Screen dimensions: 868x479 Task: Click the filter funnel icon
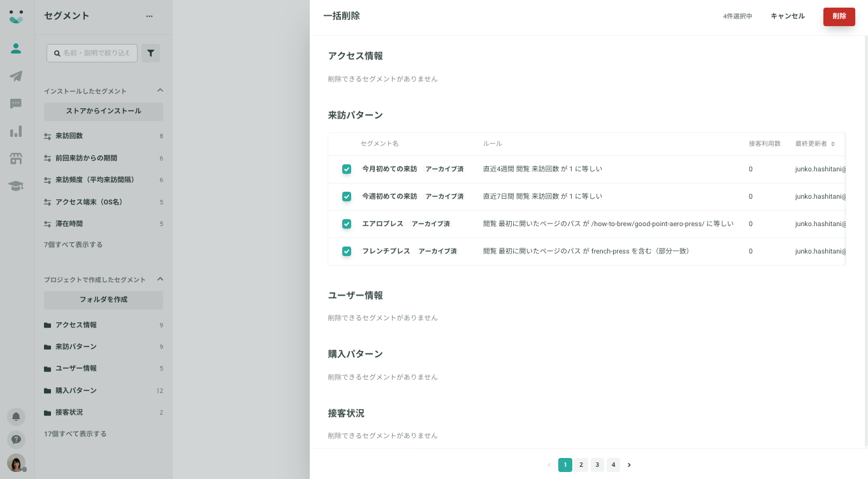(150, 54)
